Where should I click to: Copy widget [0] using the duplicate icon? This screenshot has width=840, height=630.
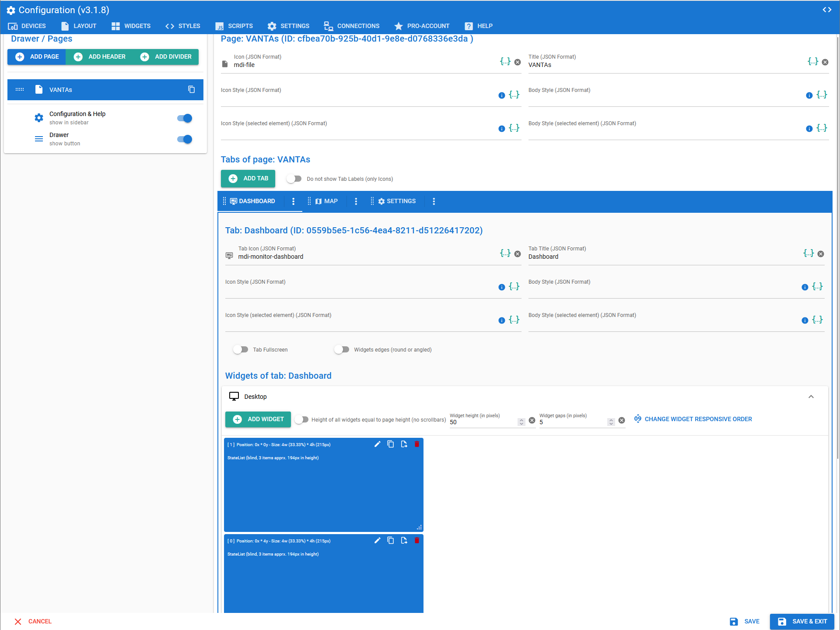tap(391, 541)
